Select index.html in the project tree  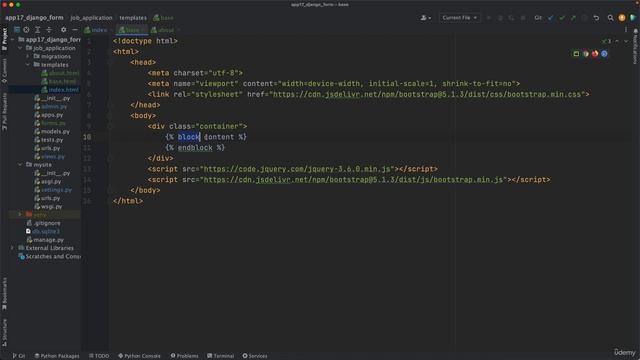(60, 90)
